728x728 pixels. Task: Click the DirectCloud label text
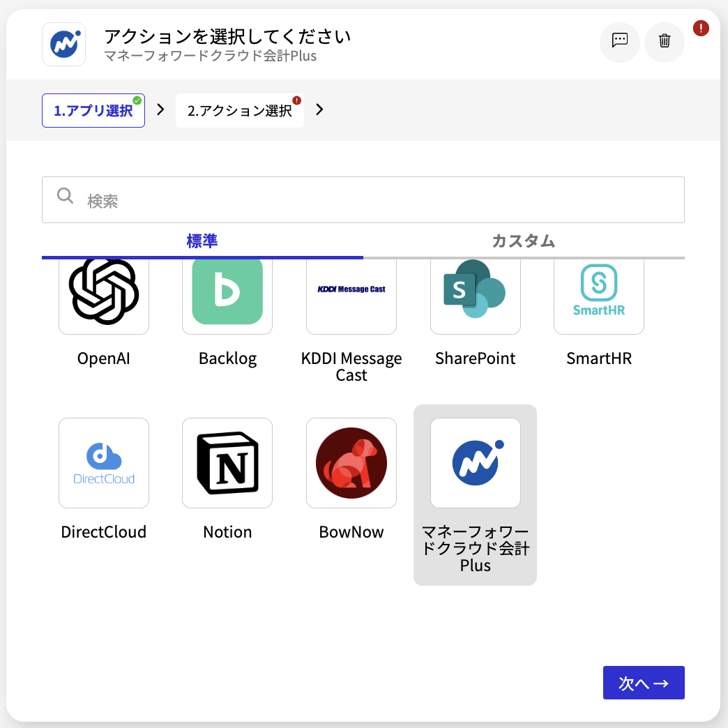tap(103, 532)
